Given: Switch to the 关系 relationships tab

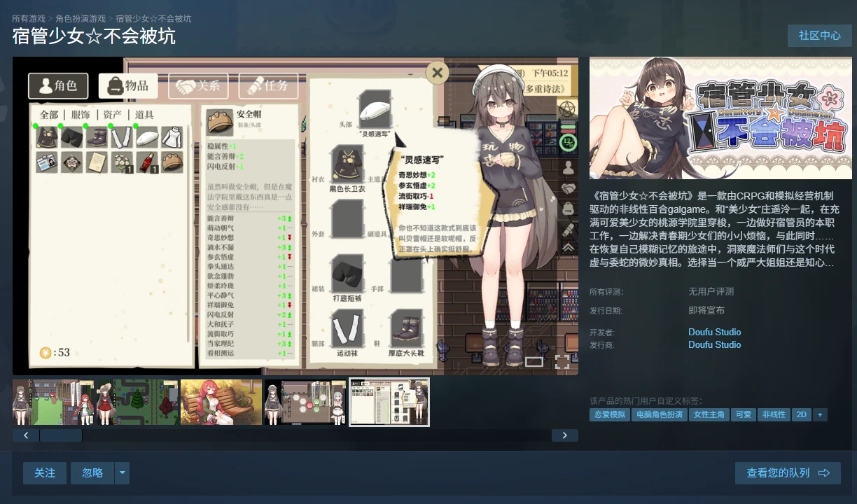Looking at the screenshot, I should 198,86.
